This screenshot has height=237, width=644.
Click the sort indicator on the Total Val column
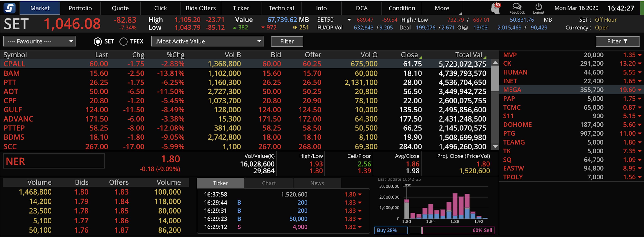[x=485, y=57]
